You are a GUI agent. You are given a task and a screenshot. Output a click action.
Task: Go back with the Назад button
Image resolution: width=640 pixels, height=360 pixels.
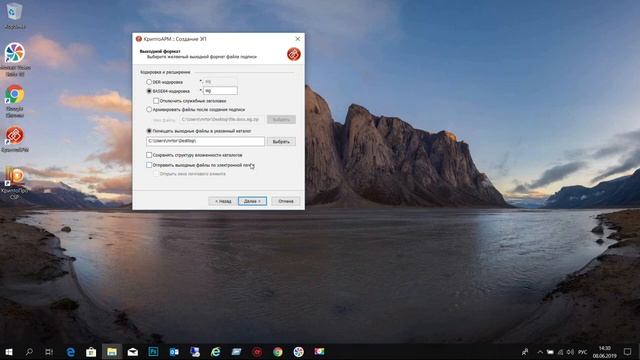click(222, 201)
